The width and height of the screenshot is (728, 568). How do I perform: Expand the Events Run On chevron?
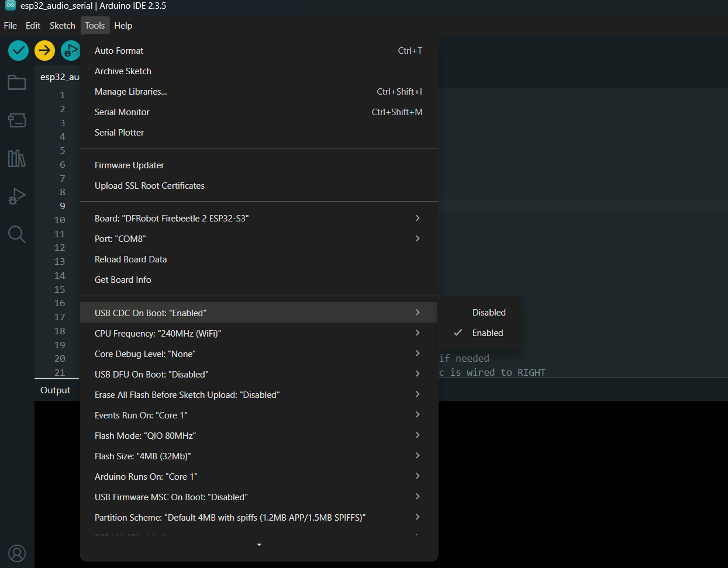click(418, 414)
